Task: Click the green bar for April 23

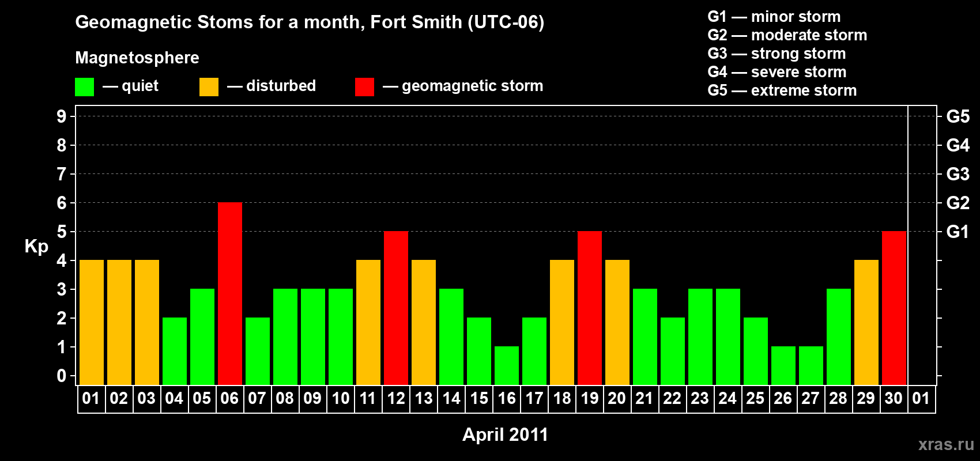Action: click(700, 337)
